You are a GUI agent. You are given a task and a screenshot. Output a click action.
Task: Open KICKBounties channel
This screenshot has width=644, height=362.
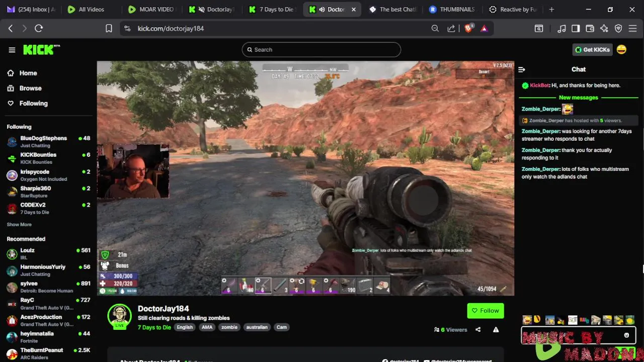pyautogui.click(x=48, y=158)
